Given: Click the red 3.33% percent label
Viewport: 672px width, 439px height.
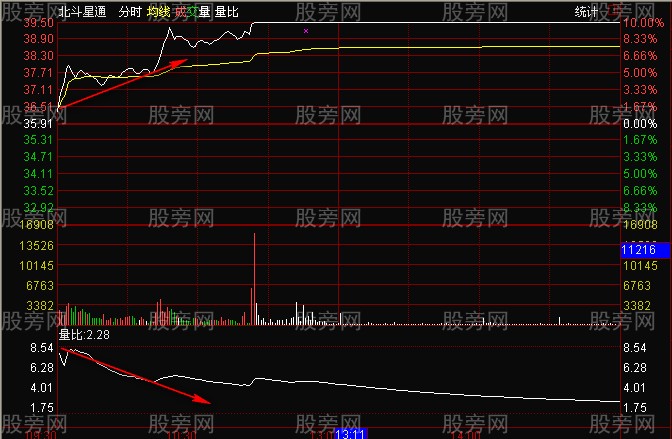Looking at the screenshot, I should click(x=640, y=90).
